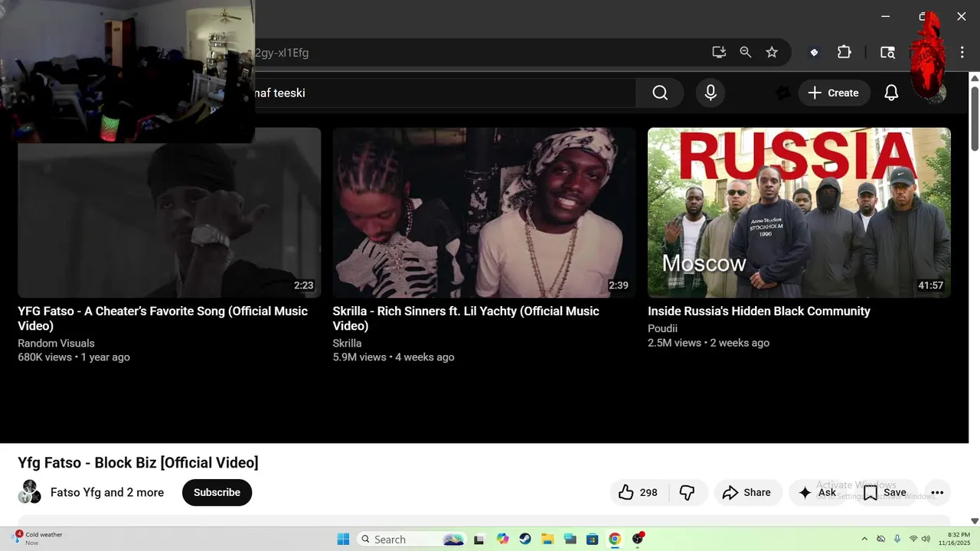Open Steam from the taskbar
The height and width of the screenshot is (551, 980).
[524, 539]
